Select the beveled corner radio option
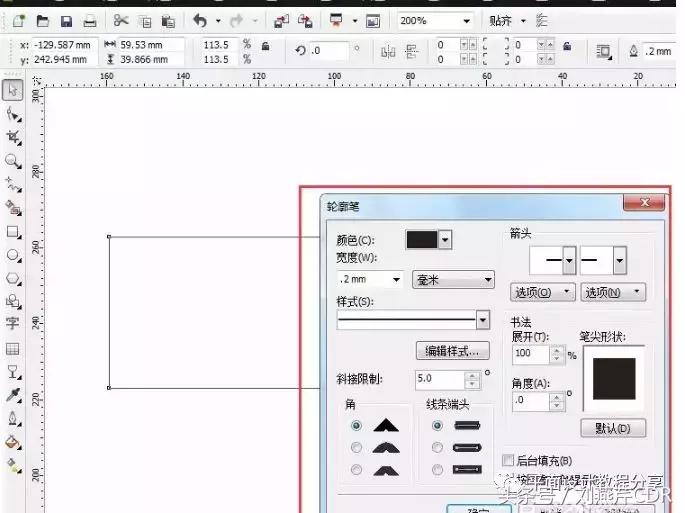Screen dimensions: 685x513 tap(356, 470)
